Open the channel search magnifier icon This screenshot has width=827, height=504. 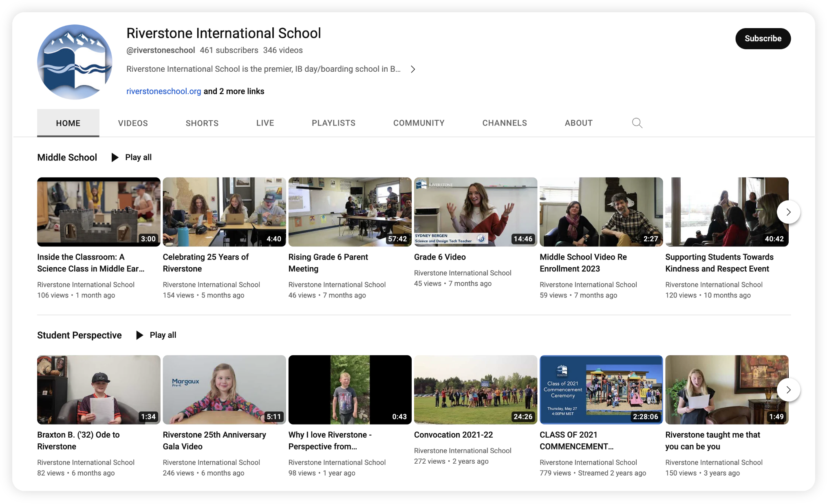point(637,123)
